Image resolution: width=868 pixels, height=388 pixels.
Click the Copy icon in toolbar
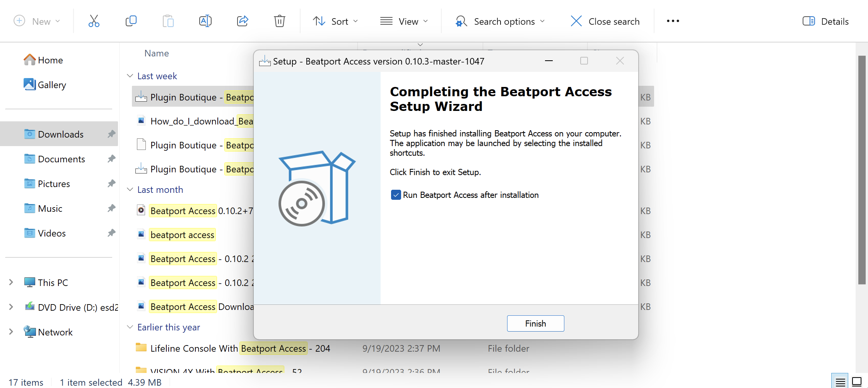[x=131, y=21]
